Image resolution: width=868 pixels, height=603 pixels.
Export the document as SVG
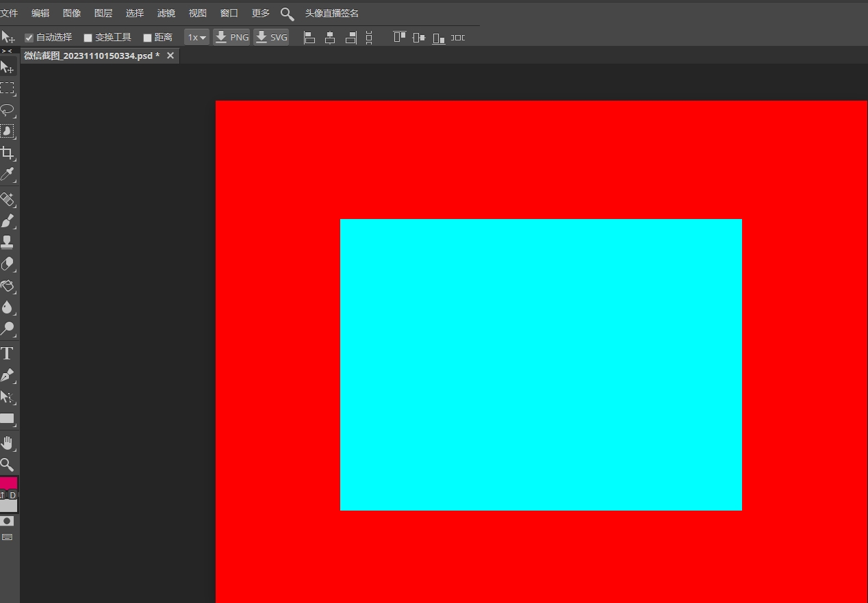271,37
